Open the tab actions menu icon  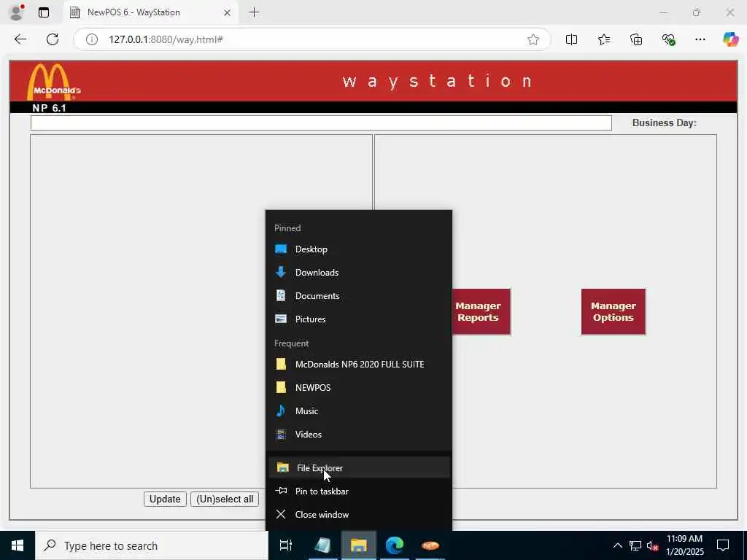[x=43, y=12]
